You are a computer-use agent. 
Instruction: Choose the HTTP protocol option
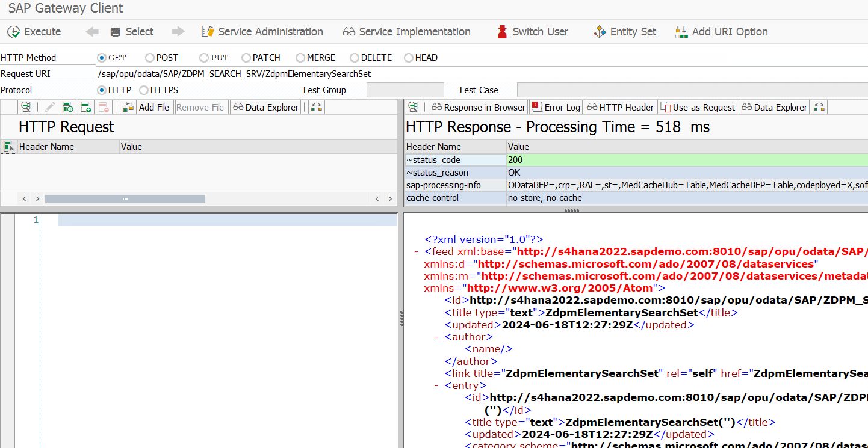click(102, 90)
